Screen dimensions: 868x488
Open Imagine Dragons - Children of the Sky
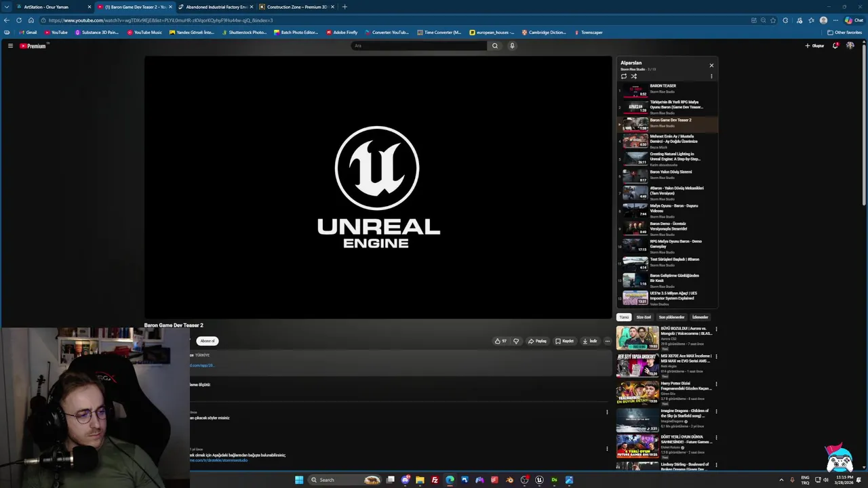pyautogui.click(x=665, y=420)
